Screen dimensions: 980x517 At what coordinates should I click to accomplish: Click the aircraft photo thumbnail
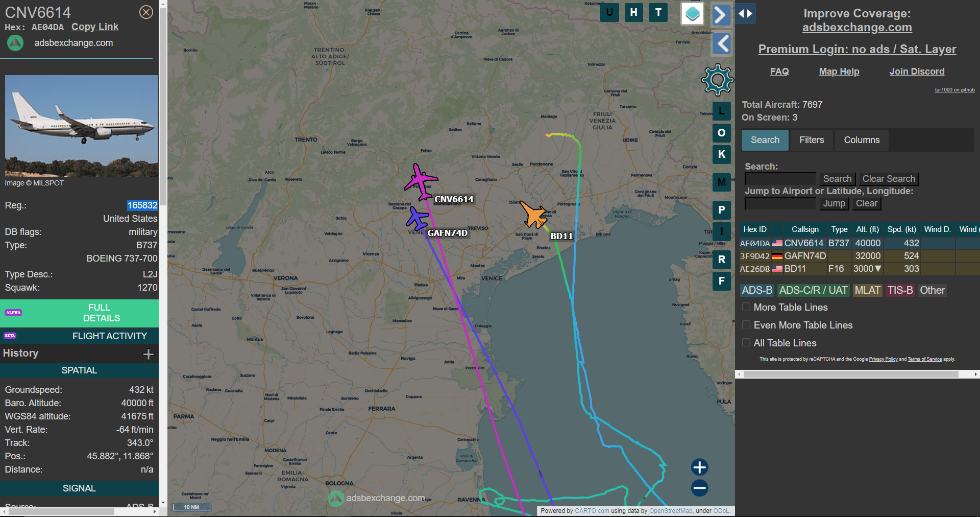tap(82, 126)
